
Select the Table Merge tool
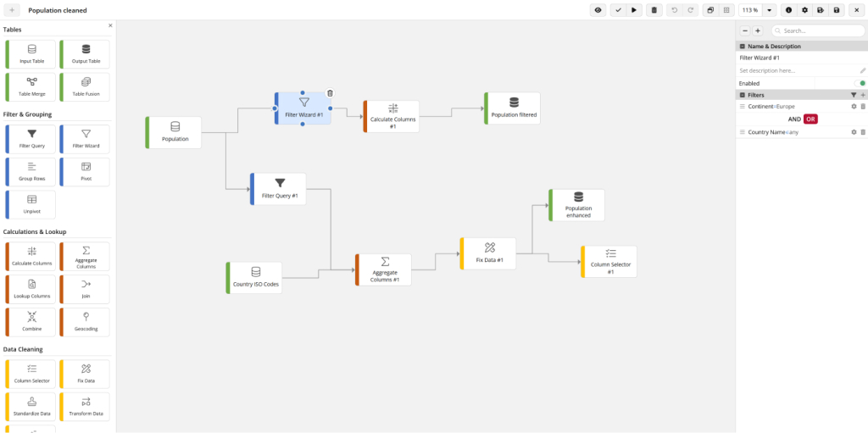[x=31, y=87]
